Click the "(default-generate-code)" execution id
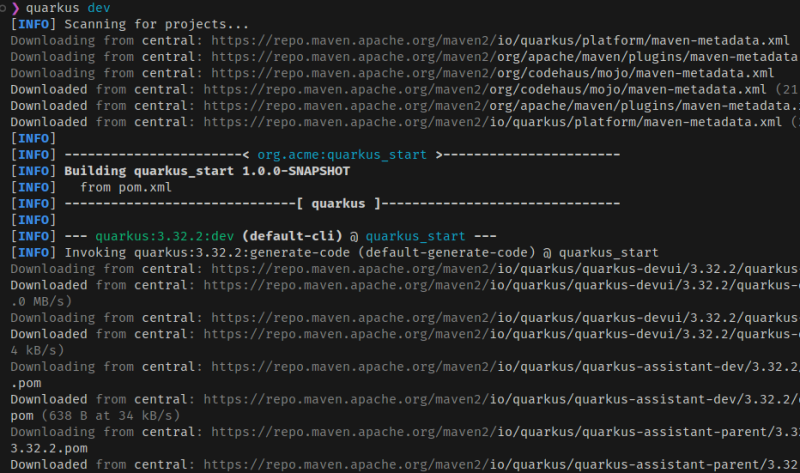The height and width of the screenshot is (473, 800). tap(446, 253)
